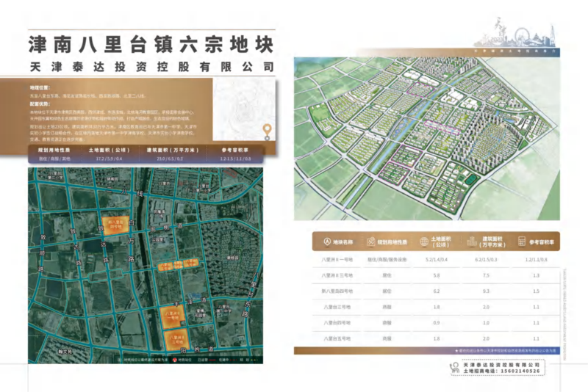
Task: Click the 地块名称 column header
Action: click(343, 242)
